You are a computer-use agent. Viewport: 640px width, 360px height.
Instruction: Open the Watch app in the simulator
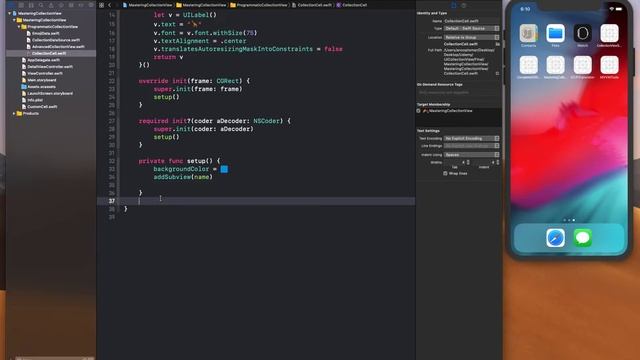[x=582, y=33]
